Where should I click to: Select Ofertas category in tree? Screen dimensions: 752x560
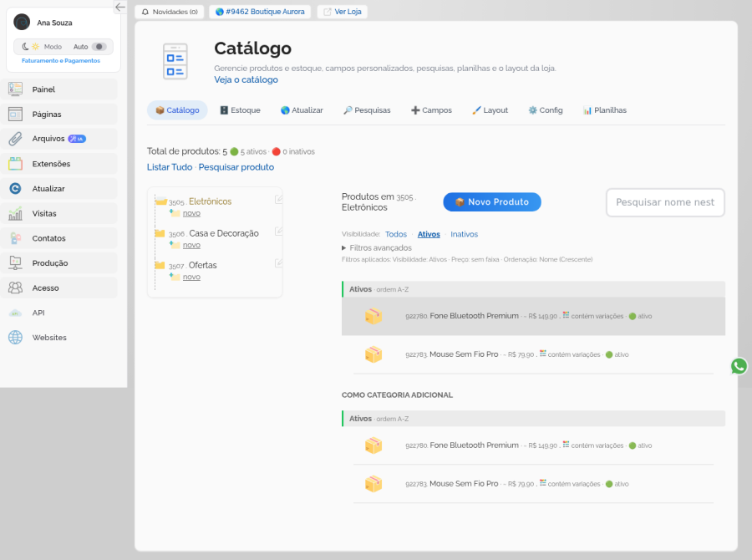point(202,265)
